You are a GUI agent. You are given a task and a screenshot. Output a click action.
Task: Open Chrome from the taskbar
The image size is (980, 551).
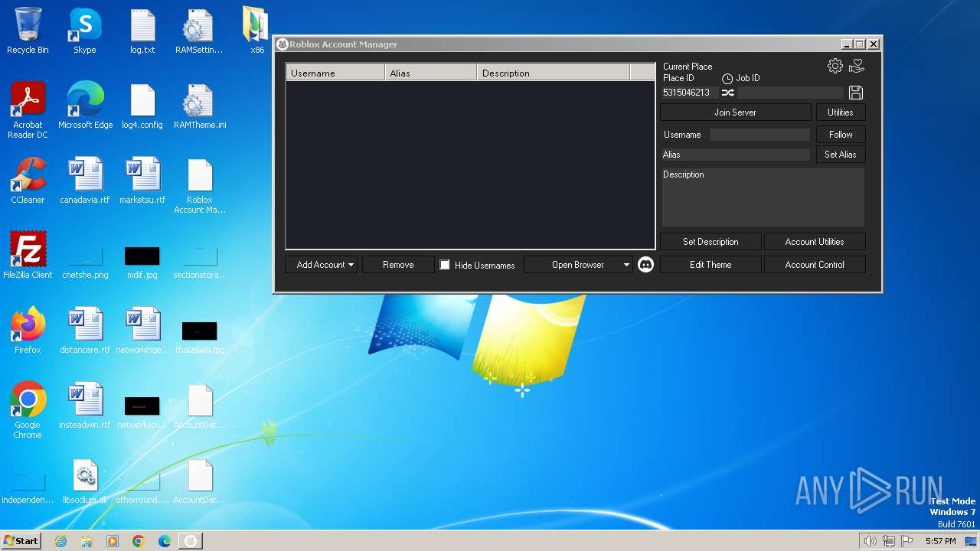coord(139,541)
